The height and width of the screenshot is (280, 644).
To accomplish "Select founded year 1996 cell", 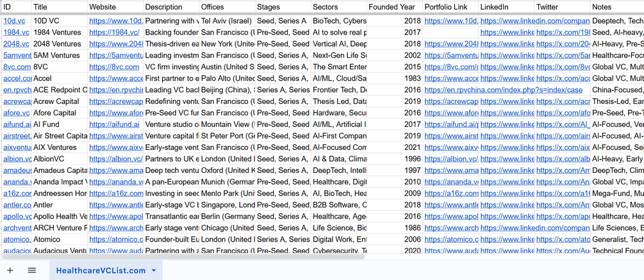I will click(395, 159).
